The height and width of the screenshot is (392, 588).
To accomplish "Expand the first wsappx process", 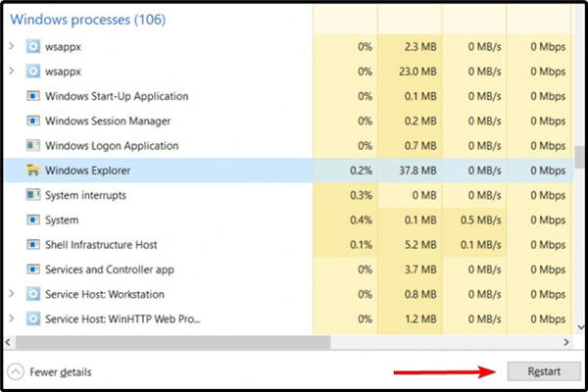I will [12, 46].
